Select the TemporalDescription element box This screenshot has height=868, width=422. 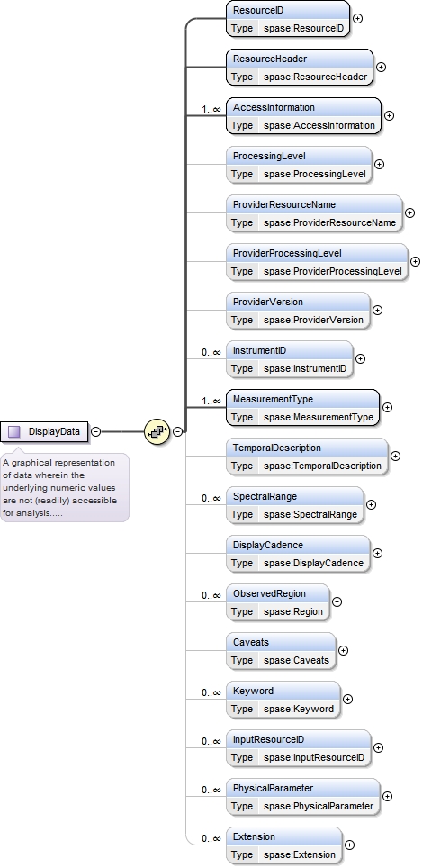click(307, 457)
